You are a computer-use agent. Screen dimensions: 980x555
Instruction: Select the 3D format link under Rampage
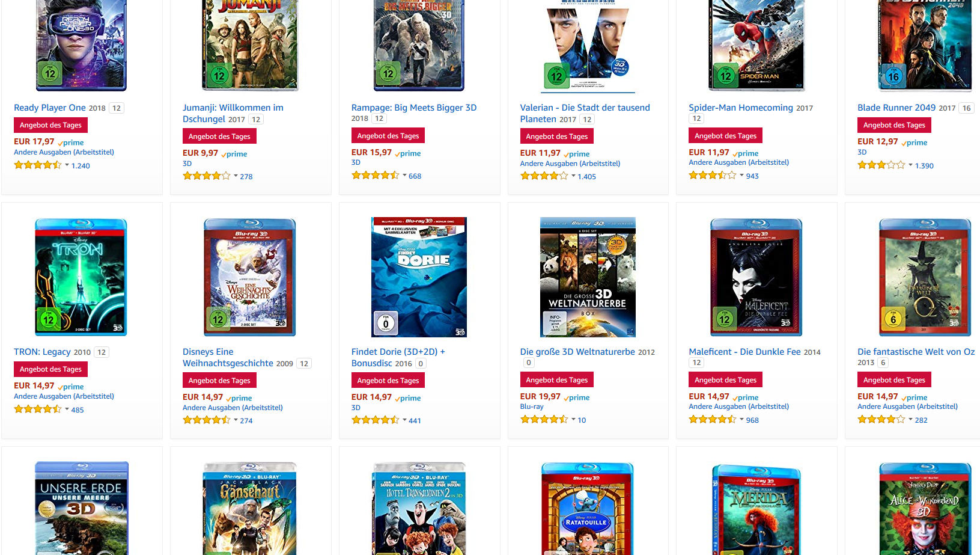pos(356,162)
